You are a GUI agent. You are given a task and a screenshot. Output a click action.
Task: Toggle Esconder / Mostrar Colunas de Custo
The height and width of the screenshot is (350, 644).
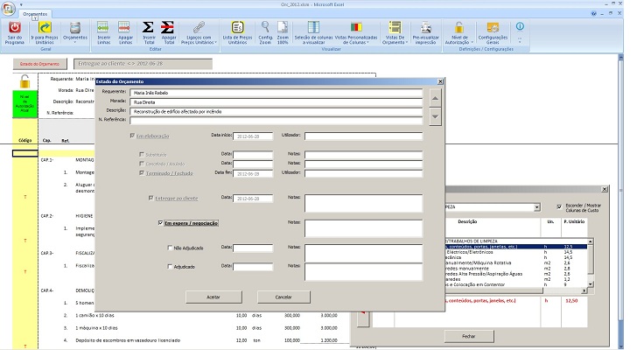561,207
